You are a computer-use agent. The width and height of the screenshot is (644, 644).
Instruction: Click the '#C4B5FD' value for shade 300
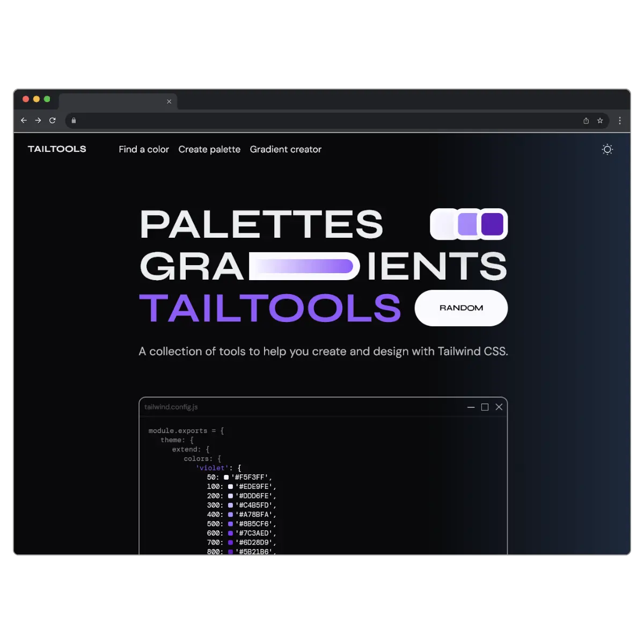point(255,505)
